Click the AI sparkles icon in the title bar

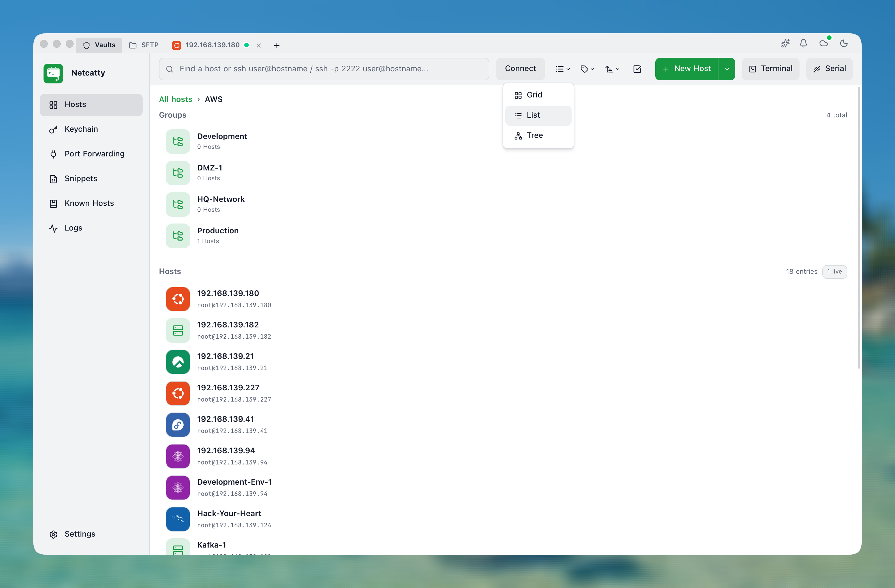(x=785, y=44)
